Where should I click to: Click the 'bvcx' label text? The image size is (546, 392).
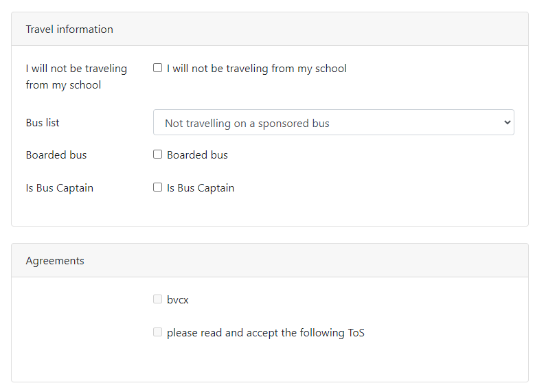point(177,300)
